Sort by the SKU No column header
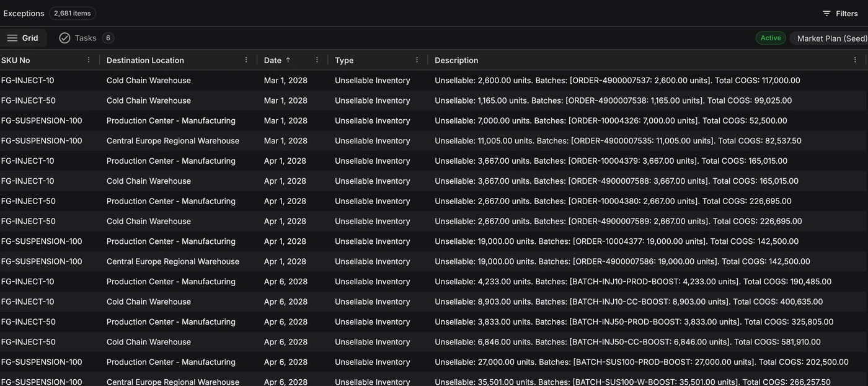 [x=15, y=60]
